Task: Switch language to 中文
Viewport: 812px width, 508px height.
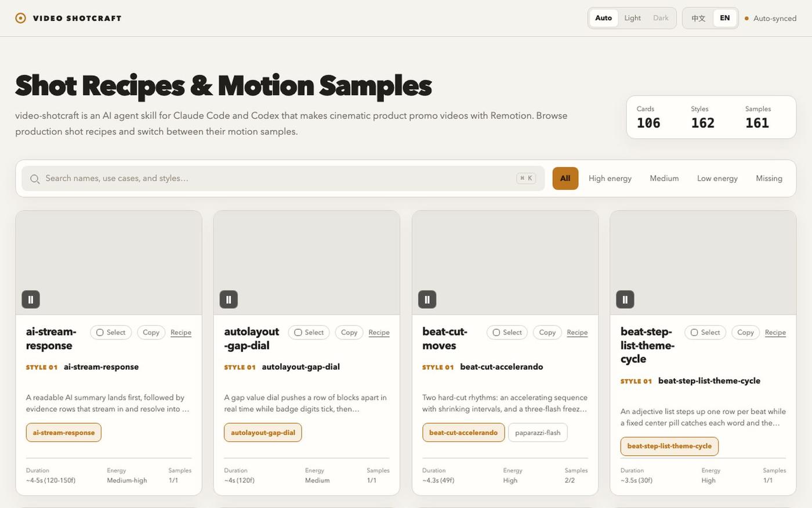Action: point(698,18)
